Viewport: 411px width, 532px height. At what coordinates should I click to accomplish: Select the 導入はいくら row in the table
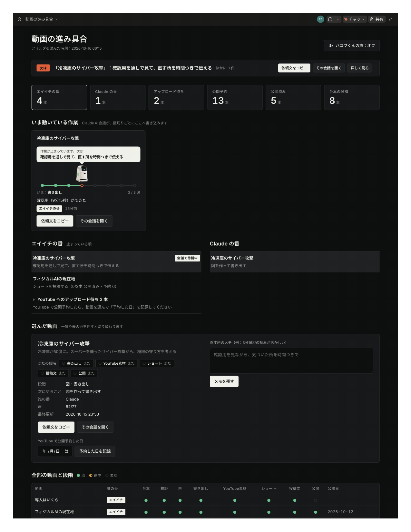click(x=205, y=500)
